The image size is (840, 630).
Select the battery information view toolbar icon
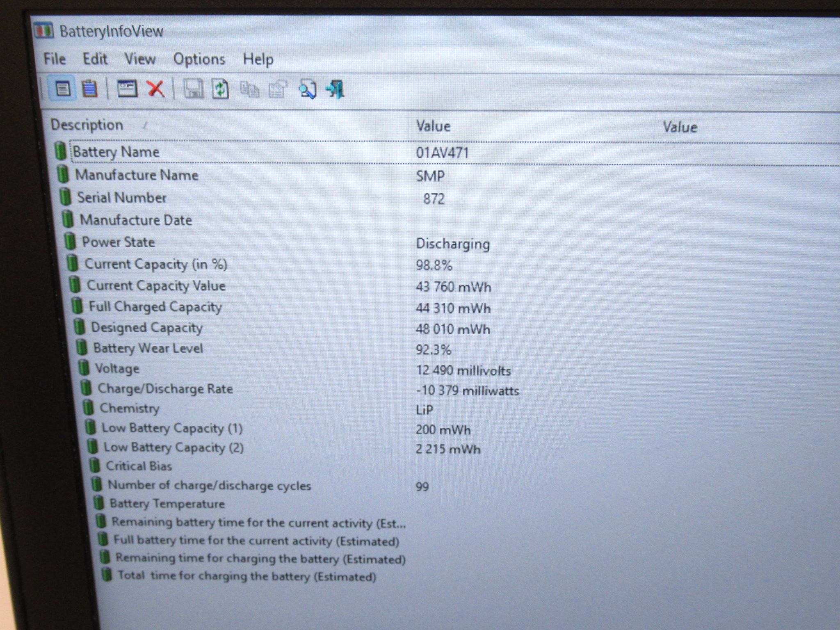click(x=62, y=88)
